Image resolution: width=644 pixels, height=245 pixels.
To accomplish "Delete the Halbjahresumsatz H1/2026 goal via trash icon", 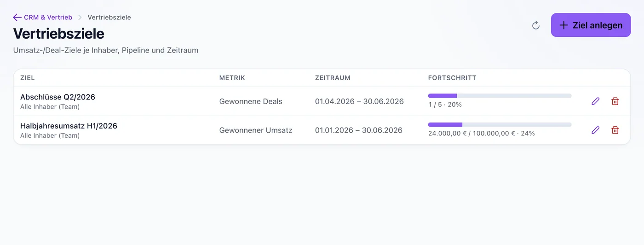I will (615, 130).
